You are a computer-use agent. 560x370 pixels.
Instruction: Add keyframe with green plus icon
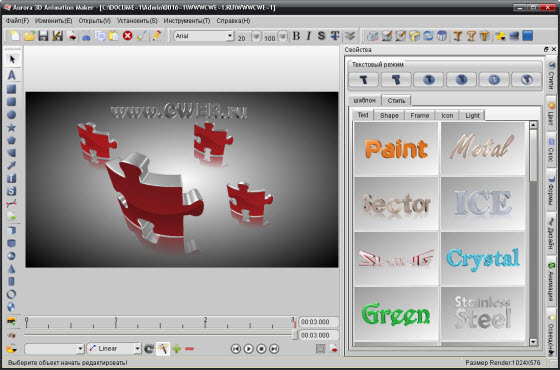tap(176, 349)
